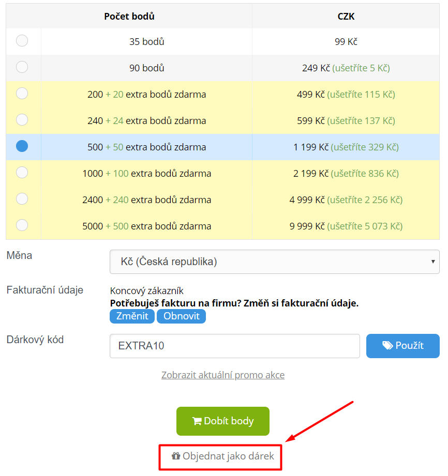Select the 90 bodů radio option

[x=22, y=67]
